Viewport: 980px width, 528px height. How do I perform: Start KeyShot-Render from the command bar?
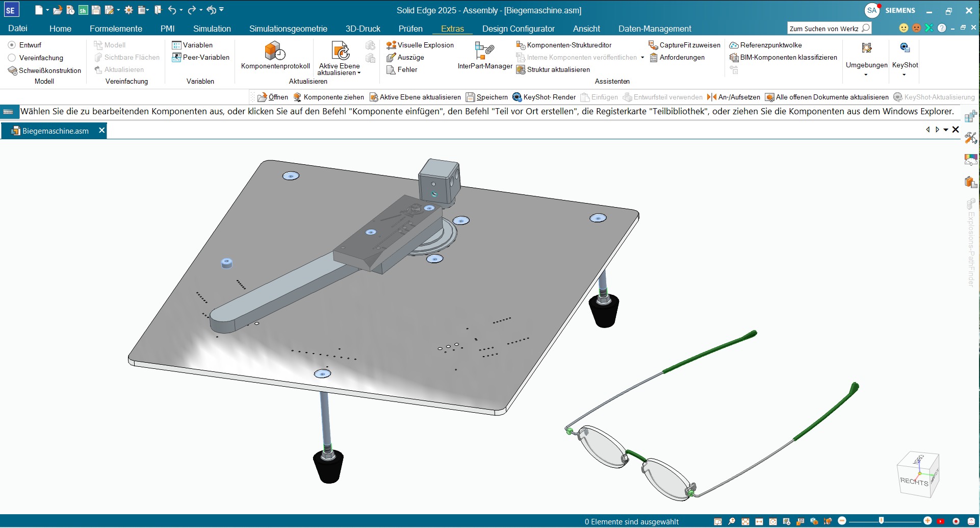click(544, 97)
